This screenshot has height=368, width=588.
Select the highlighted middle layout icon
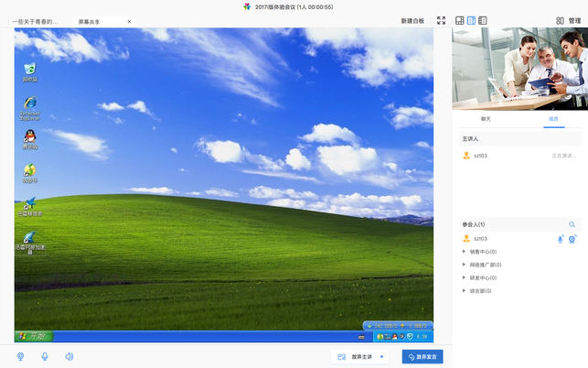click(x=471, y=20)
